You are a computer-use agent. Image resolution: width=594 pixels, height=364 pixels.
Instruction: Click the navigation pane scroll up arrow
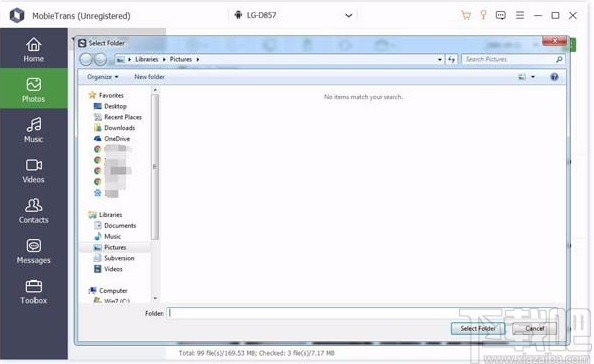point(155,90)
